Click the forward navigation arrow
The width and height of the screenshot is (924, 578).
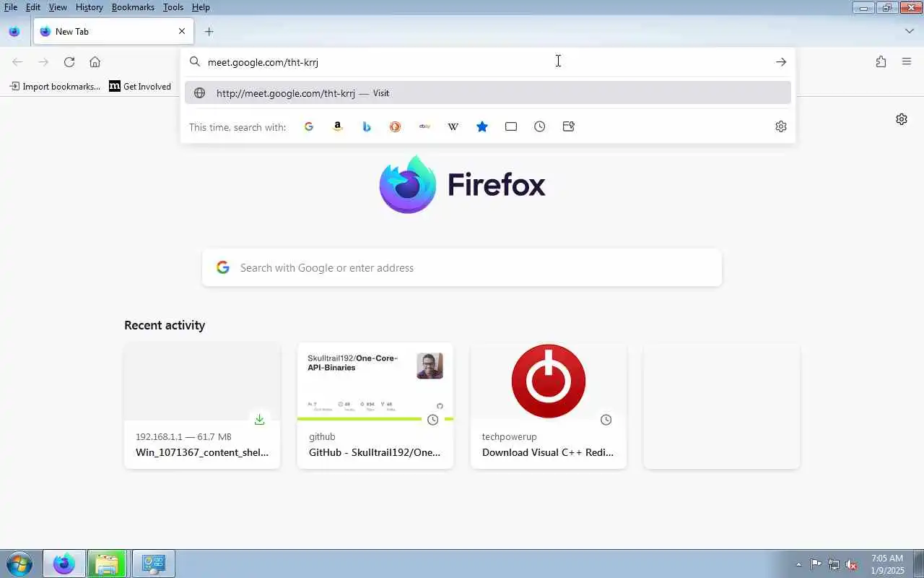[43, 62]
